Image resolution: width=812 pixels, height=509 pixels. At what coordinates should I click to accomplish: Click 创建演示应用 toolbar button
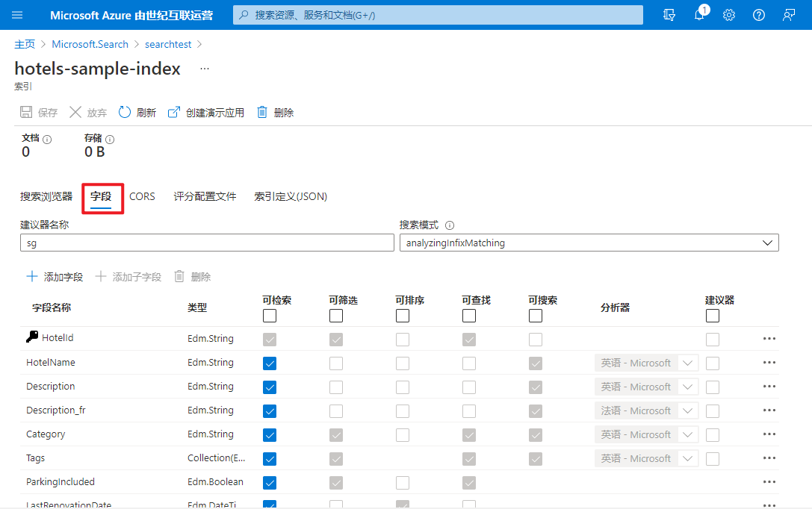205,112
